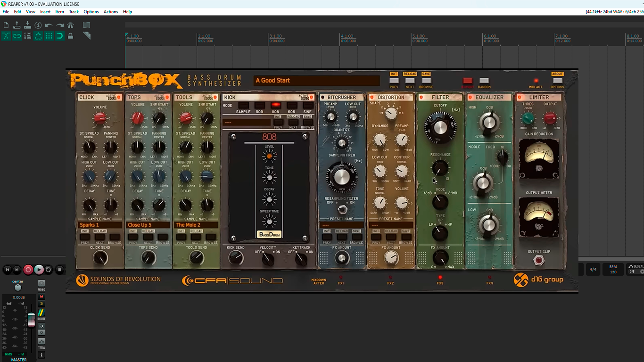The height and width of the screenshot is (362, 644).
Task: Click the go to start transport button
Action: click(8, 270)
